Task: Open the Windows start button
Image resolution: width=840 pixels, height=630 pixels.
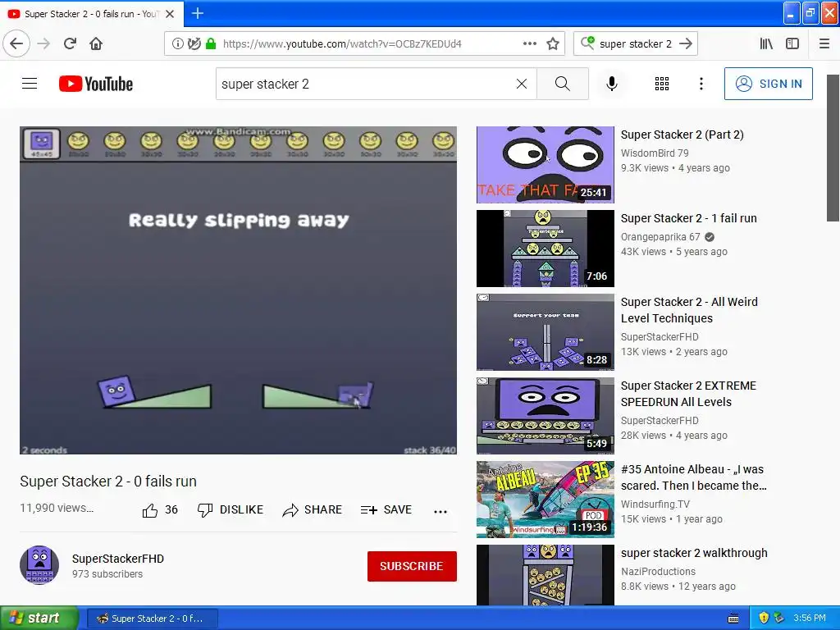Action: 39,618
